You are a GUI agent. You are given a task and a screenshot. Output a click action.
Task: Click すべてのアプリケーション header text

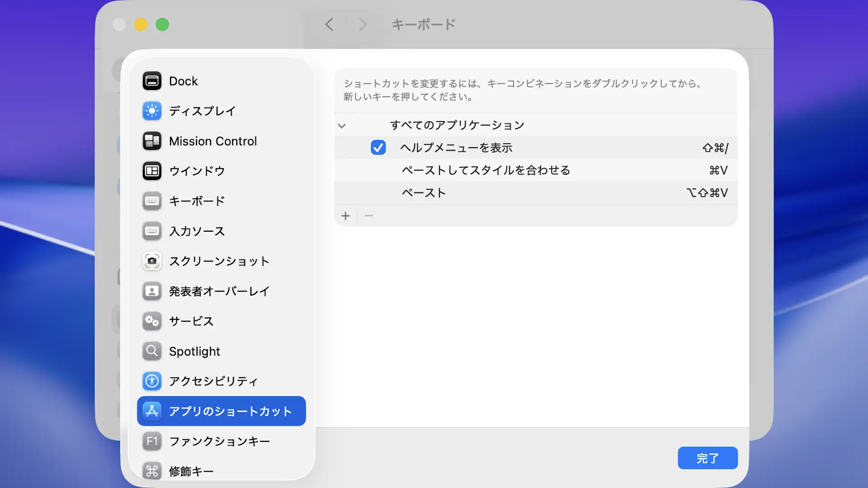457,125
